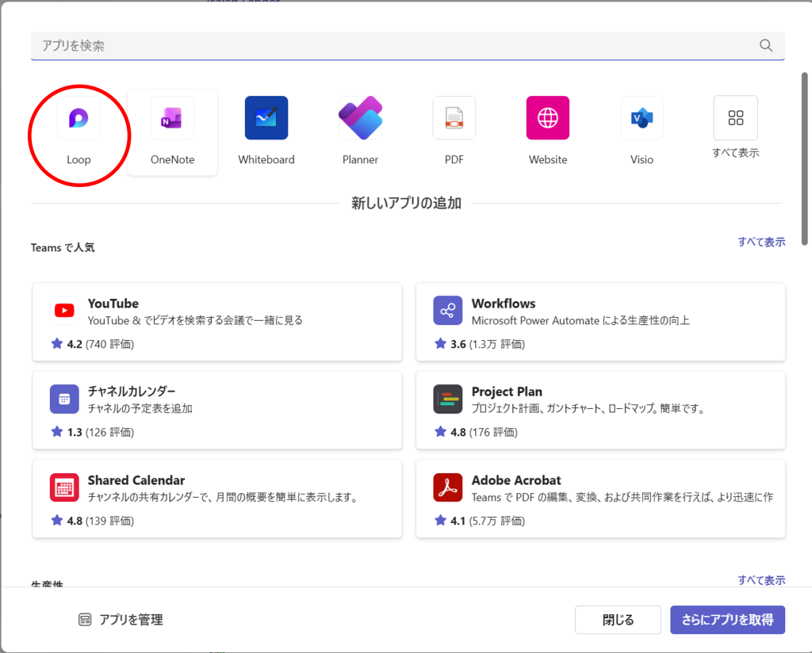Click the search magnifier icon
The image size is (812, 653).
pyautogui.click(x=766, y=46)
